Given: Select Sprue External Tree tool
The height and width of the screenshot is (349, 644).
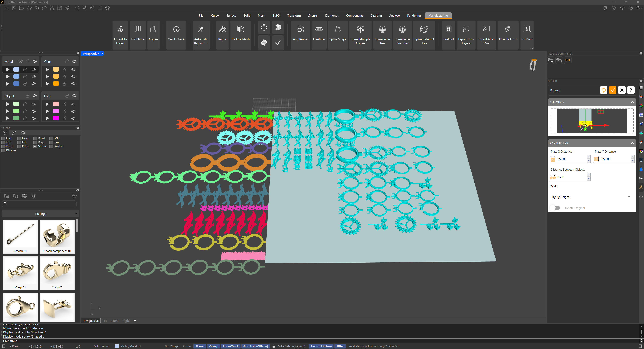Looking at the screenshot, I should 424,35.
